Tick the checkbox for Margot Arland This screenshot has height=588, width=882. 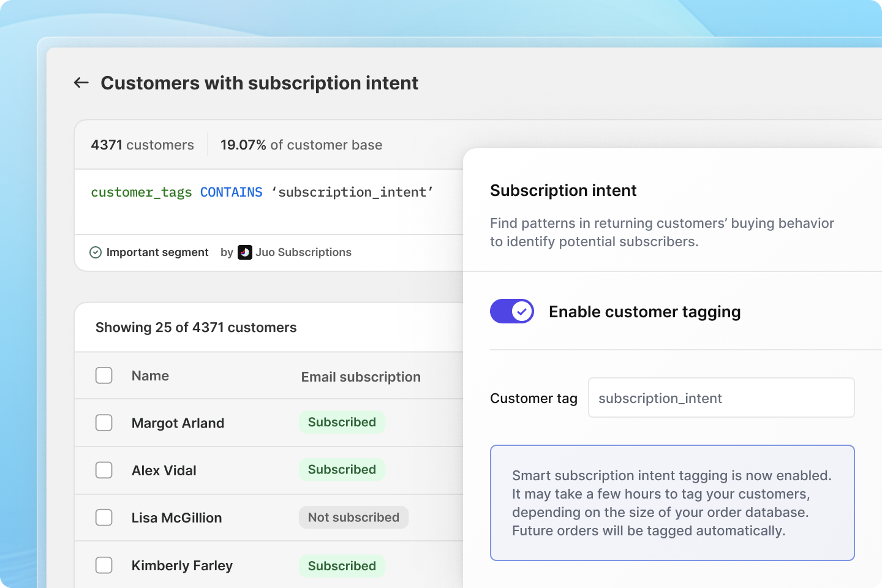[x=104, y=423]
